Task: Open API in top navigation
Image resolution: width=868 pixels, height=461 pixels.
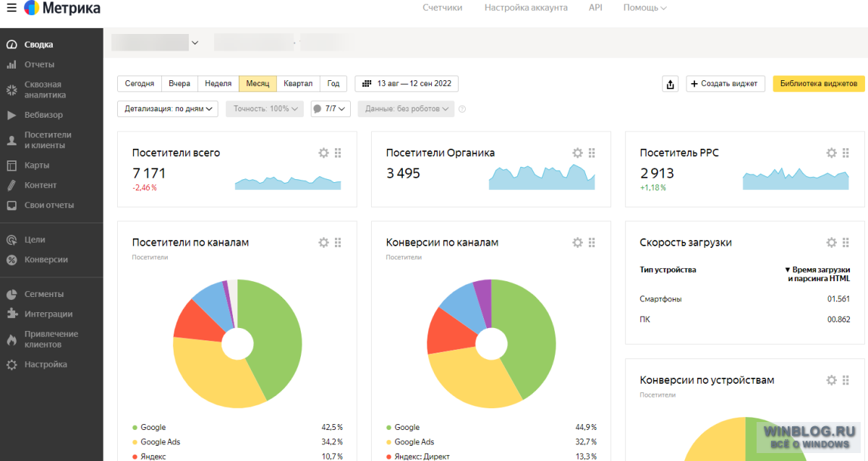Action: [595, 8]
